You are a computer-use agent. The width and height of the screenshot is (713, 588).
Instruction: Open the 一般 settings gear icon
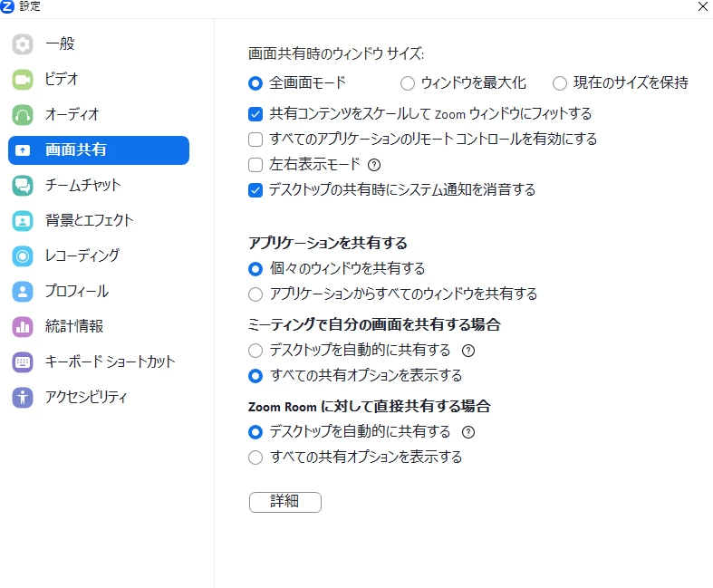(x=23, y=44)
